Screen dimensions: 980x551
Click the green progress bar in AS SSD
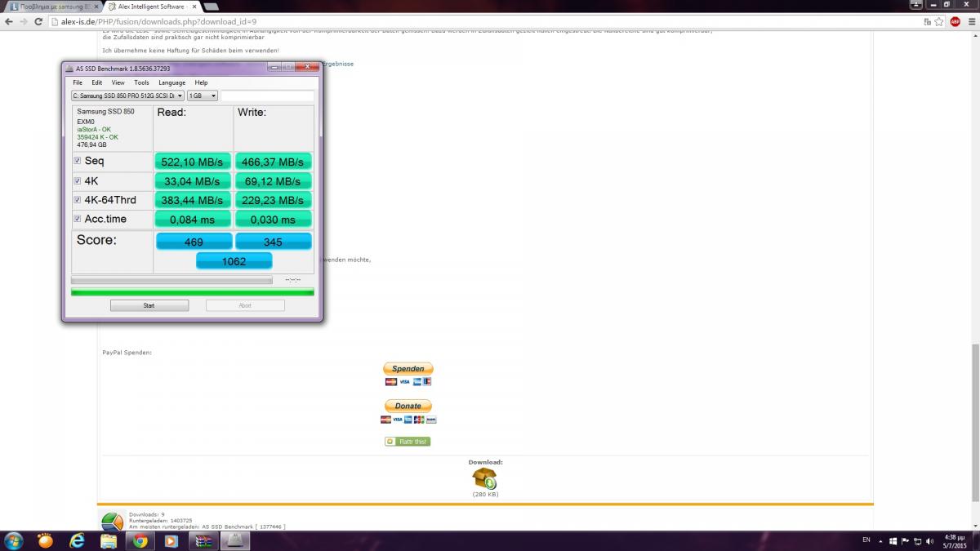point(193,291)
